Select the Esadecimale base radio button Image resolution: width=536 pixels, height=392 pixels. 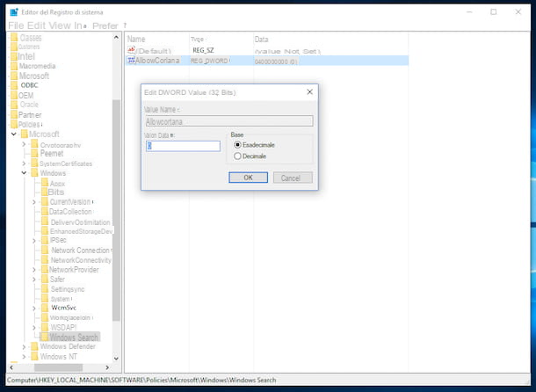click(x=237, y=145)
